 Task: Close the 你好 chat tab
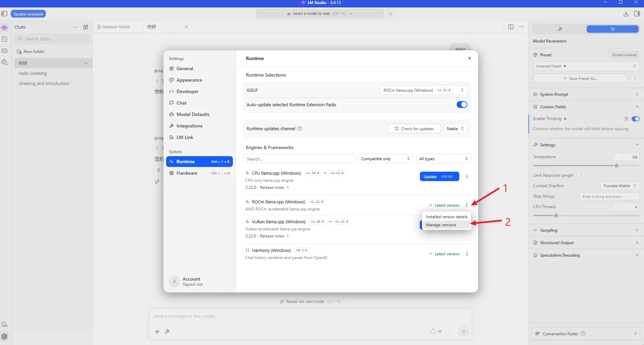tap(186, 27)
